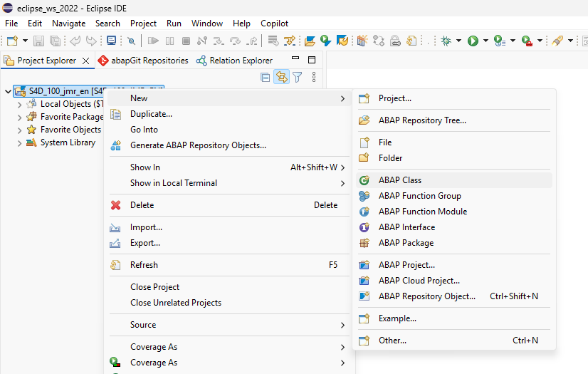Image resolution: width=588 pixels, height=374 pixels.
Task: Expand the Favorite Objects node
Action: [19, 130]
